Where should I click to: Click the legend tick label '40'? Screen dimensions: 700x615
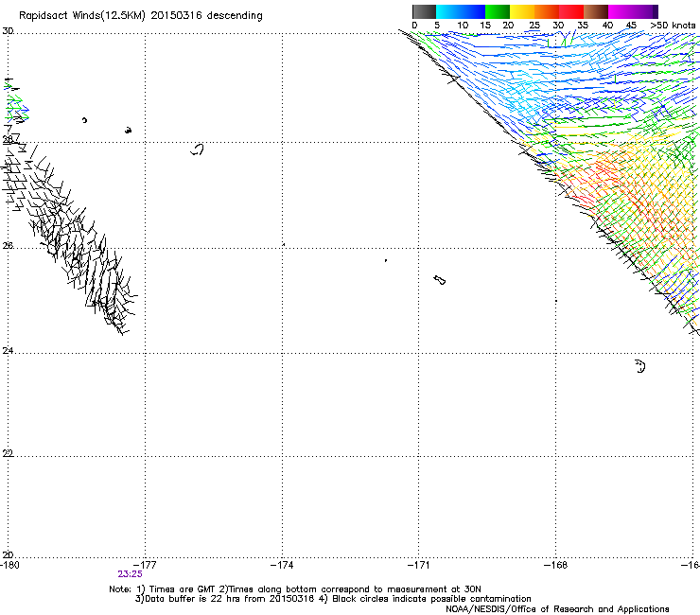(607, 26)
